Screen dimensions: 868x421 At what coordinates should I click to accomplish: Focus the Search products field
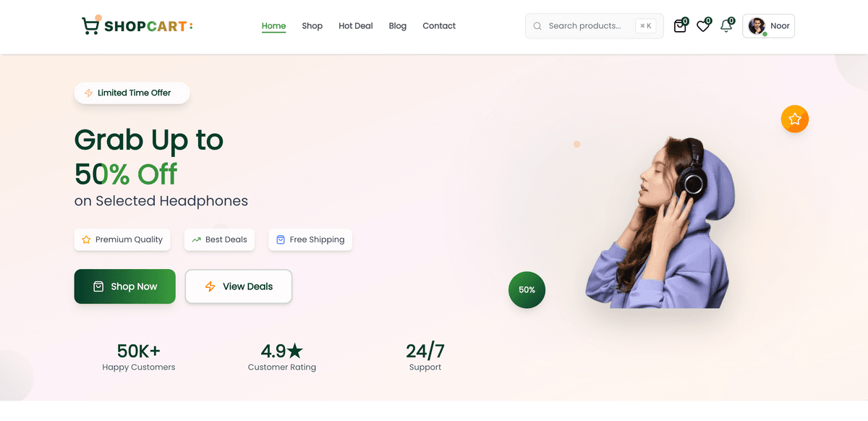(x=595, y=26)
